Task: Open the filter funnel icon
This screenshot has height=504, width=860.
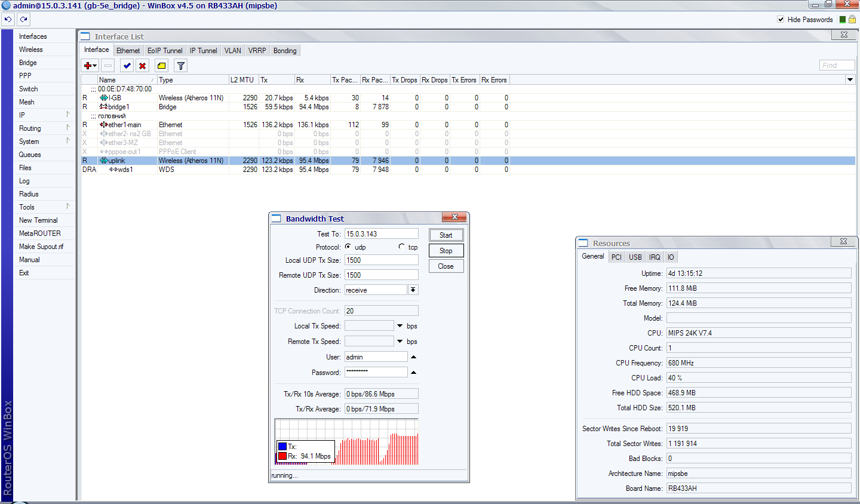Action: [x=180, y=66]
